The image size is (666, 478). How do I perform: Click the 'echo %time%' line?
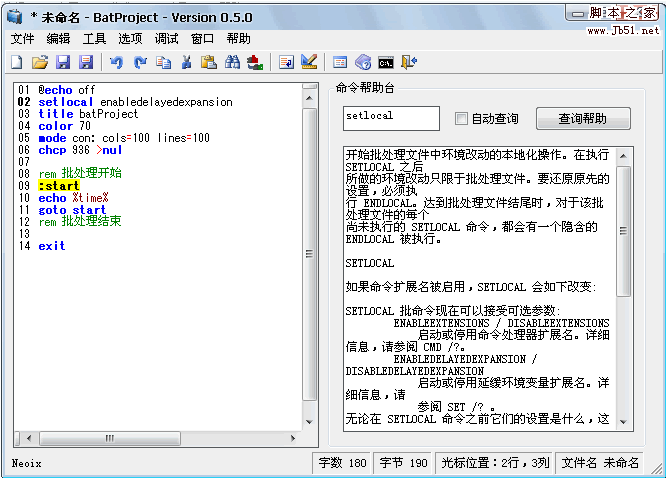[73, 198]
